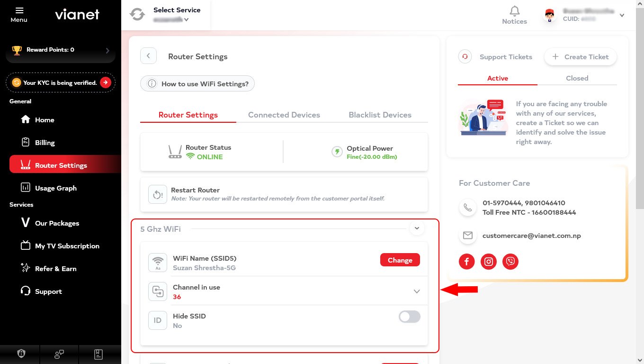Screen dimensions: 644x364
Task: Click the Reward Points trophy icon
Action: 17,50
